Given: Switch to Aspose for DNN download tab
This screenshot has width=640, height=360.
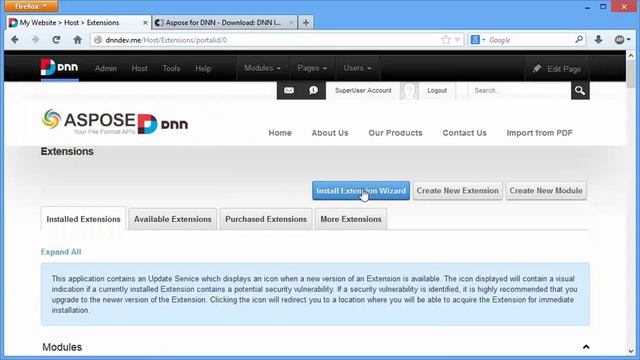Looking at the screenshot, I should coord(224,22).
